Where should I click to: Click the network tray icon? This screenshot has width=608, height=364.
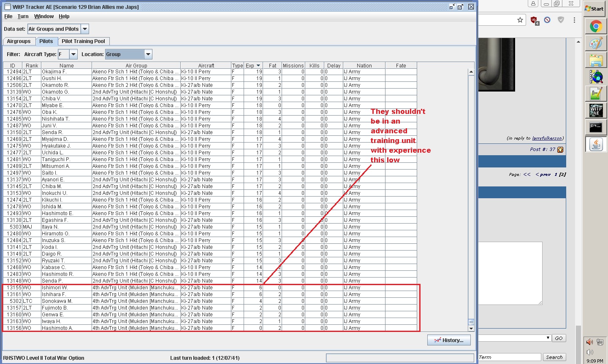600,342
